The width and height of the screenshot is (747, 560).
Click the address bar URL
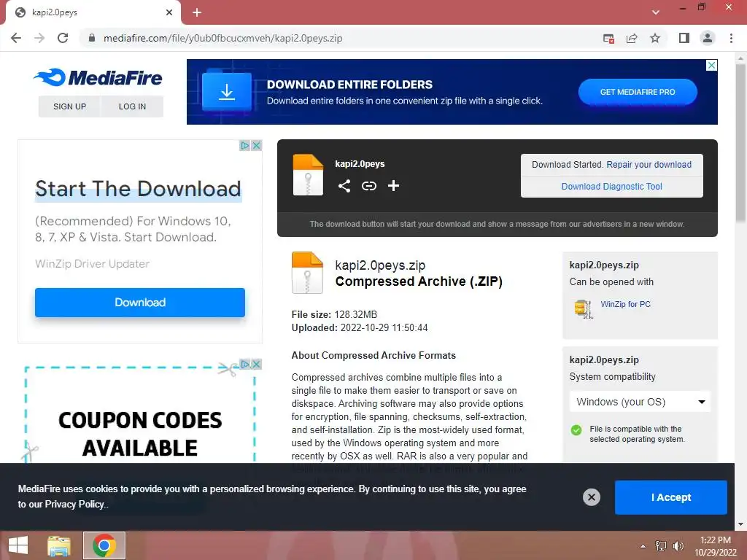(222, 38)
